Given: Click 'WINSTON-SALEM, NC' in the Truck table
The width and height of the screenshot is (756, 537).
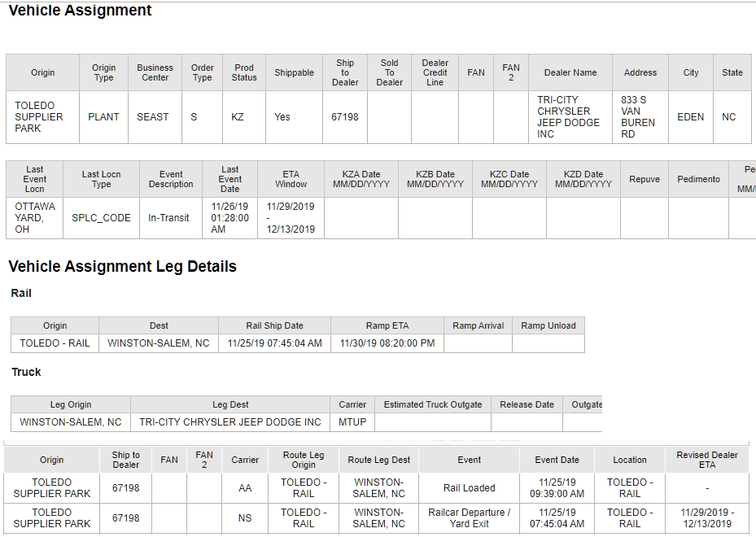Looking at the screenshot, I should [x=71, y=422].
